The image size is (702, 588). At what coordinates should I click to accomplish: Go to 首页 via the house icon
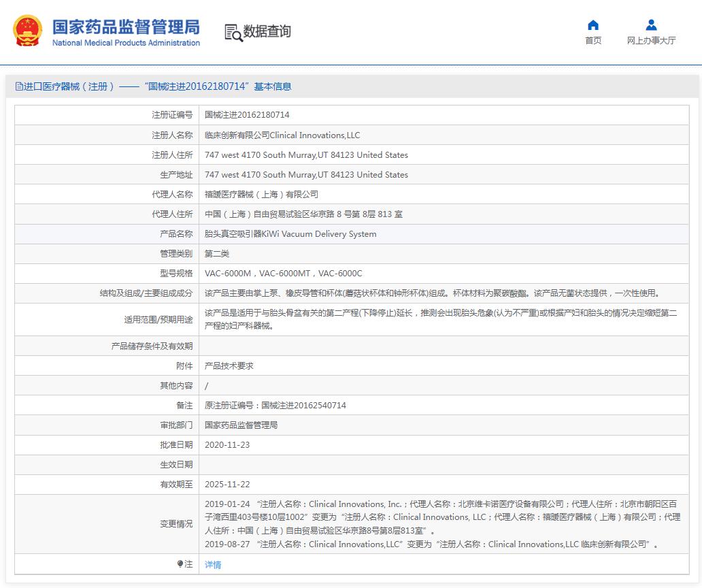pos(592,24)
